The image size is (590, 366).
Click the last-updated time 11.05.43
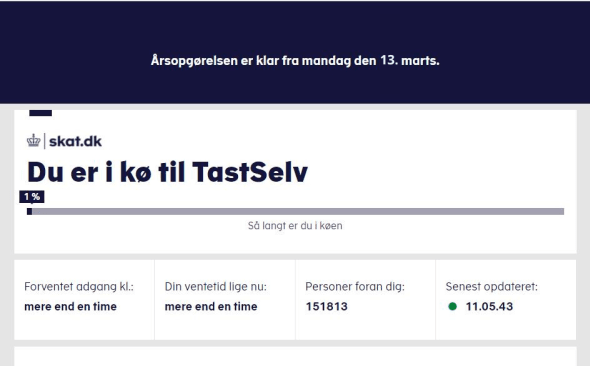489,307
